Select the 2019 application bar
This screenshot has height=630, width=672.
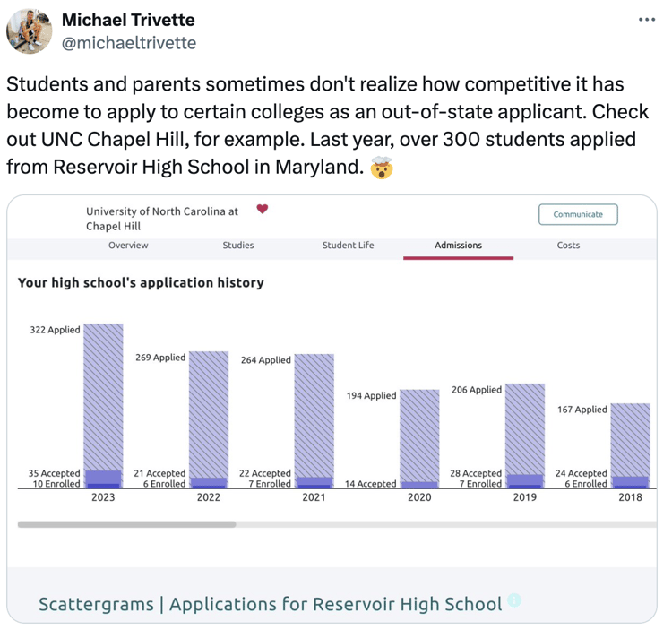coord(525,432)
